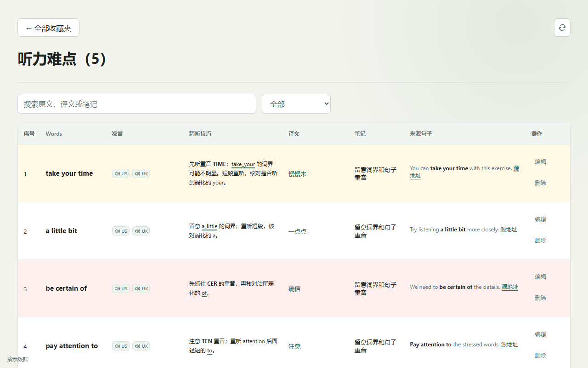Click the 精听技巧 column header
The image size is (588, 368).
click(200, 134)
